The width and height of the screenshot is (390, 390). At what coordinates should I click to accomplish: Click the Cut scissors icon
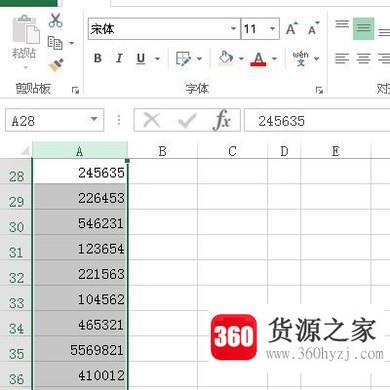(55, 20)
